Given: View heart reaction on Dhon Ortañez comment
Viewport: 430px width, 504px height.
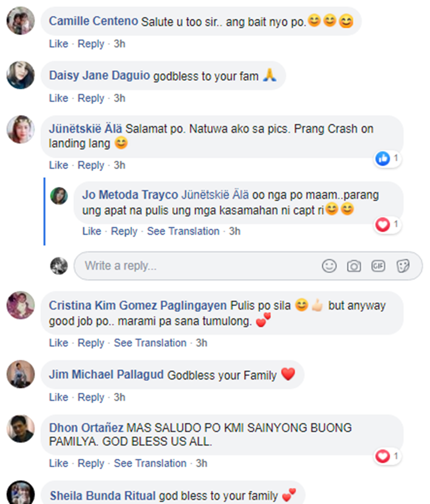Looking at the screenshot, I should 388,456.
